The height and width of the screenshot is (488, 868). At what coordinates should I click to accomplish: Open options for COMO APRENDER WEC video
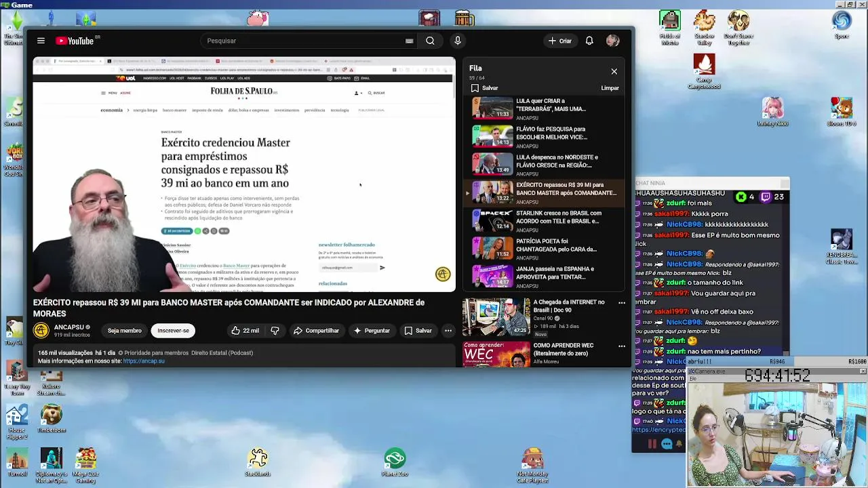pos(622,346)
